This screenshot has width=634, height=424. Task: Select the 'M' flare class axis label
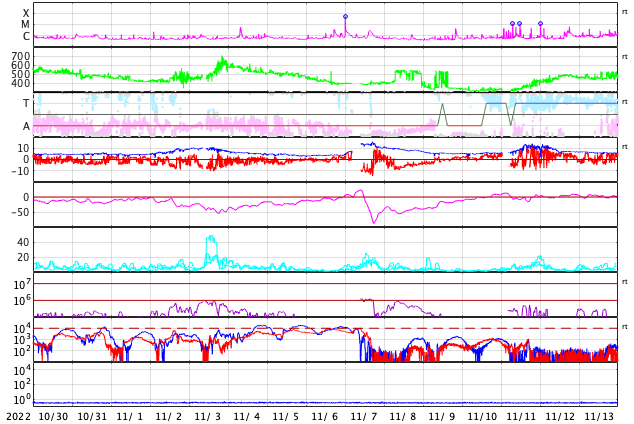coord(25,25)
